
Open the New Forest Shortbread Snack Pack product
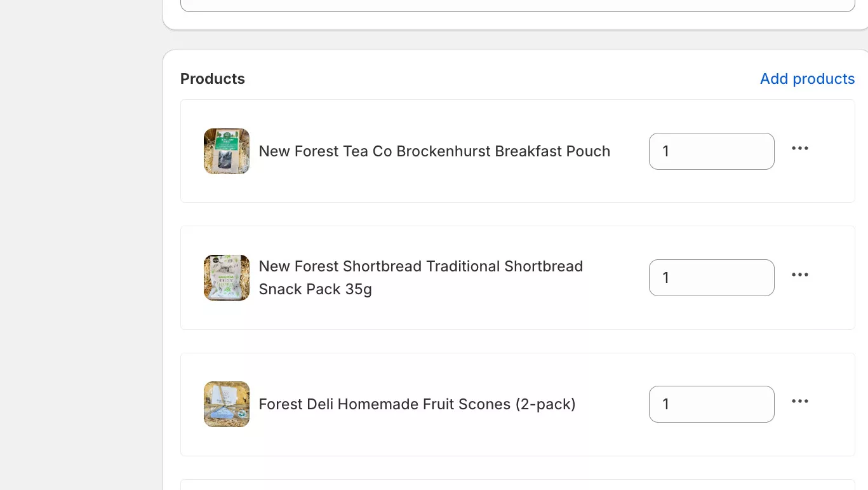click(x=421, y=278)
